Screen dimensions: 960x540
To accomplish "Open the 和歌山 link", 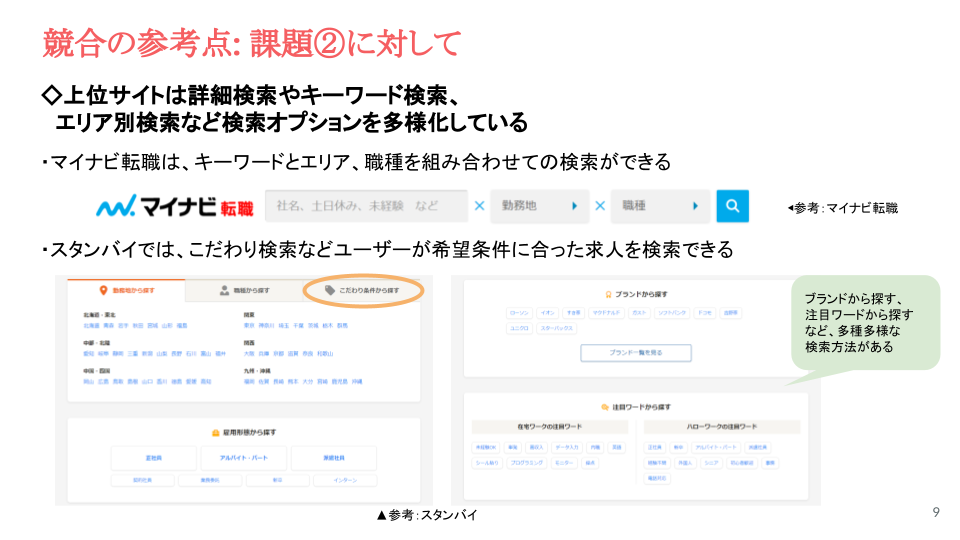I will click(x=325, y=354).
